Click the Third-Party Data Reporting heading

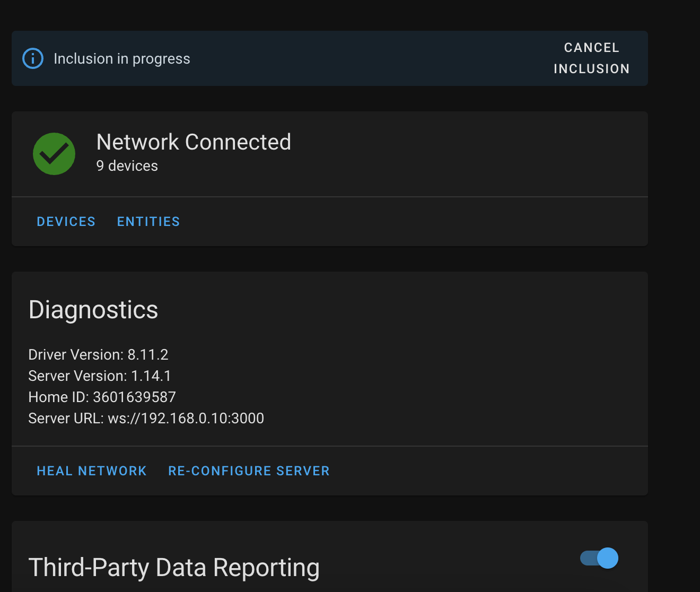click(174, 567)
